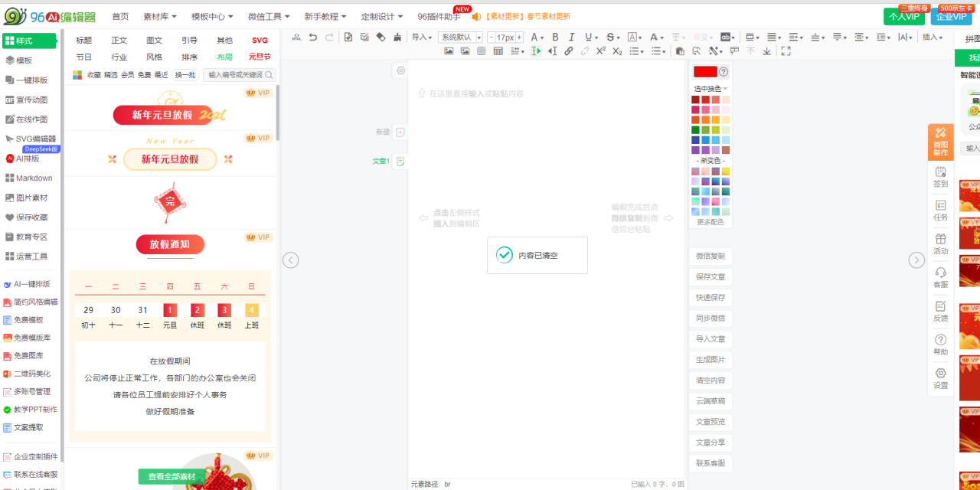The height and width of the screenshot is (490, 980).
Task: Increase font size with the plus stepper
Action: click(x=519, y=38)
